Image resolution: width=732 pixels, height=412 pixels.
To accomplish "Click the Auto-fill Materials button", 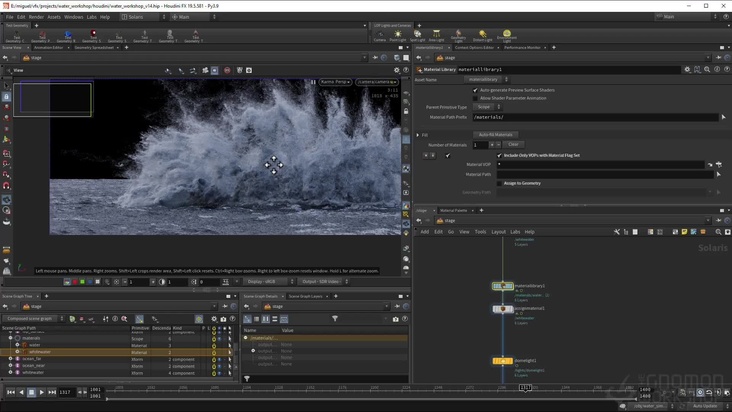I will tap(495, 135).
